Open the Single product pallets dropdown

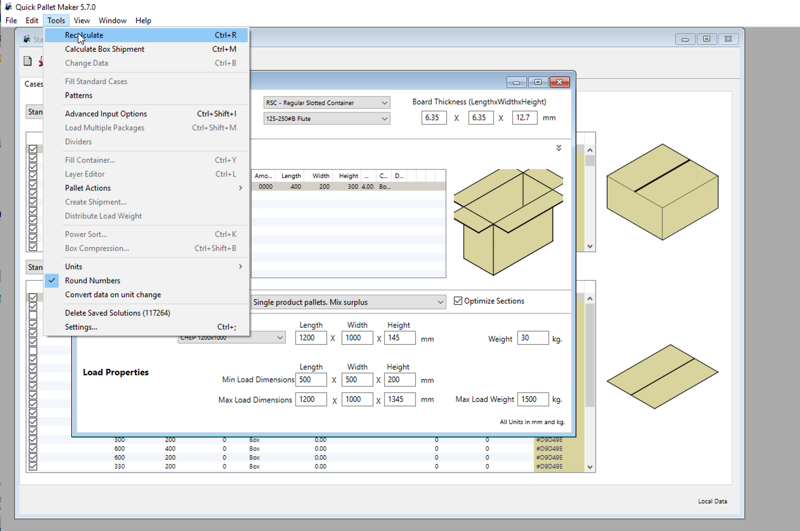pyautogui.click(x=346, y=302)
